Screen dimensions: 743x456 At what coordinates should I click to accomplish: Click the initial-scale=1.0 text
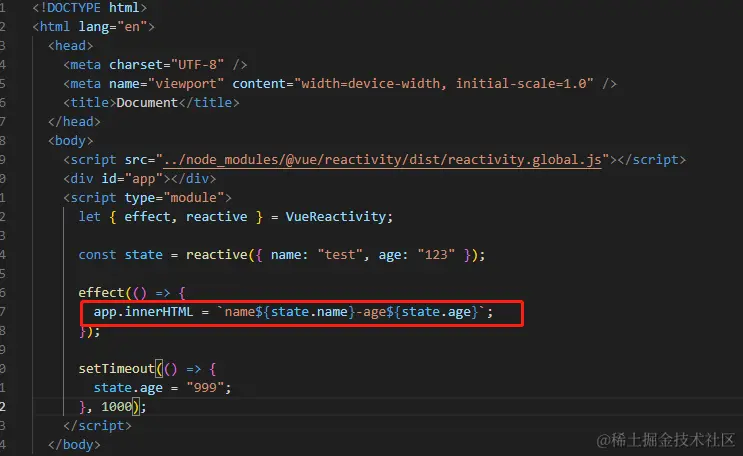click(x=521, y=84)
